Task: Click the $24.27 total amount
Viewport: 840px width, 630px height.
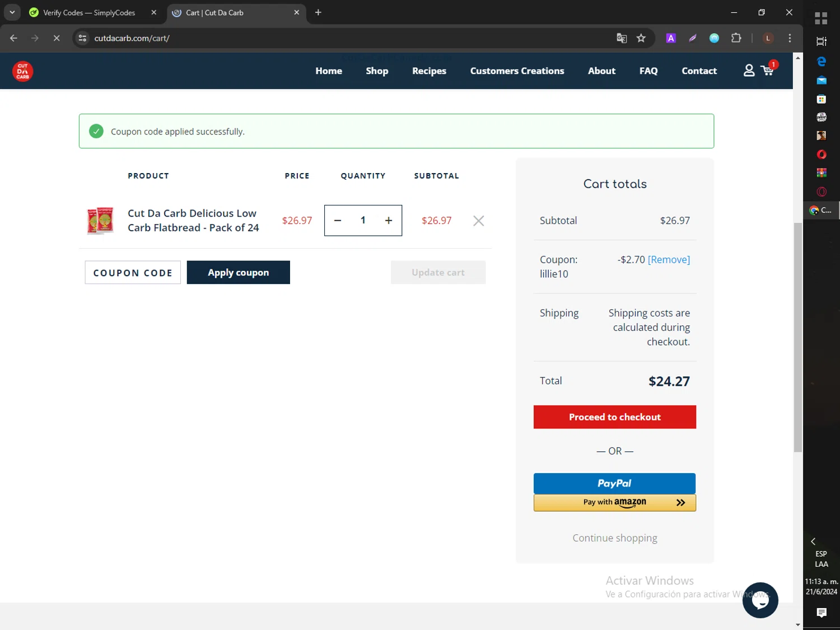Action: pyautogui.click(x=669, y=381)
